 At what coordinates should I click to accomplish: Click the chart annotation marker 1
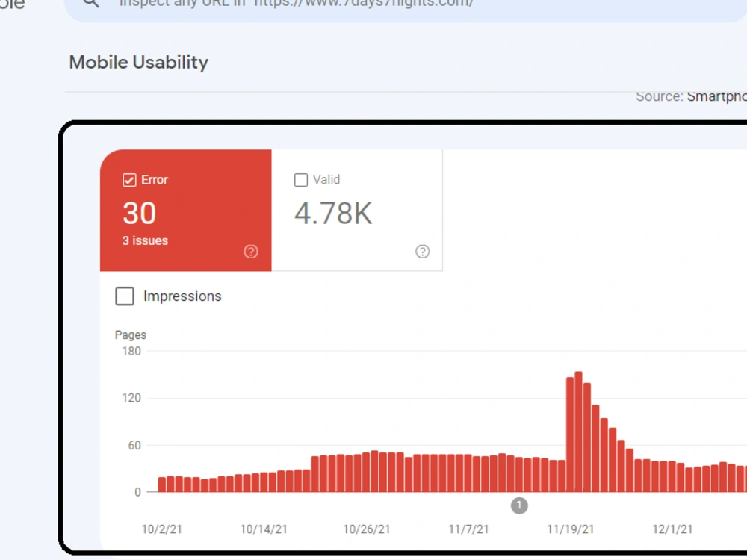(519, 505)
